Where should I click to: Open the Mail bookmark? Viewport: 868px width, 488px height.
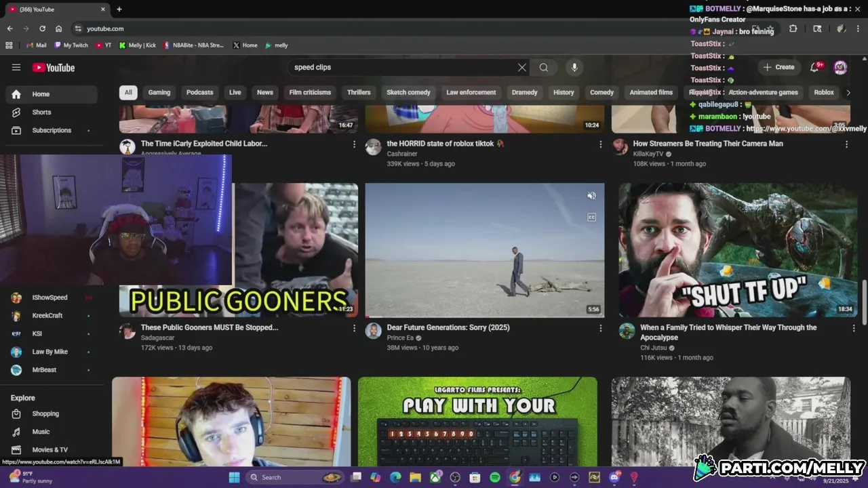[x=37, y=45]
